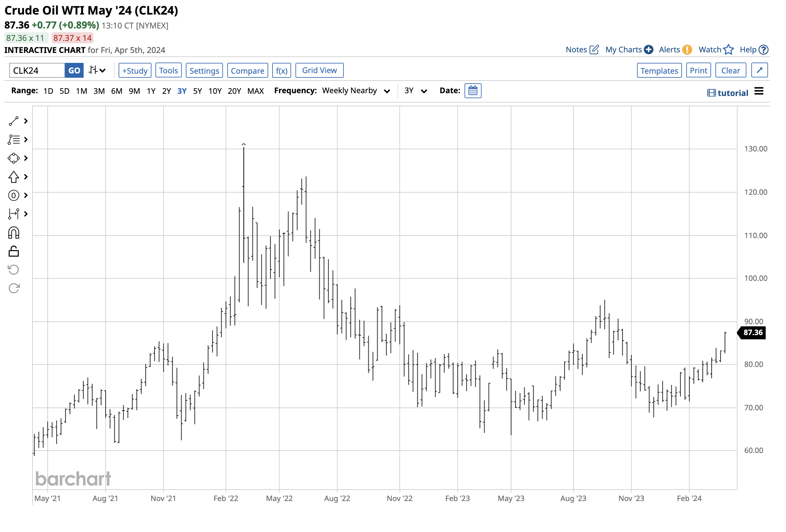Open the Grid View
The height and width of the screenshot is (532, 786).
319,70
